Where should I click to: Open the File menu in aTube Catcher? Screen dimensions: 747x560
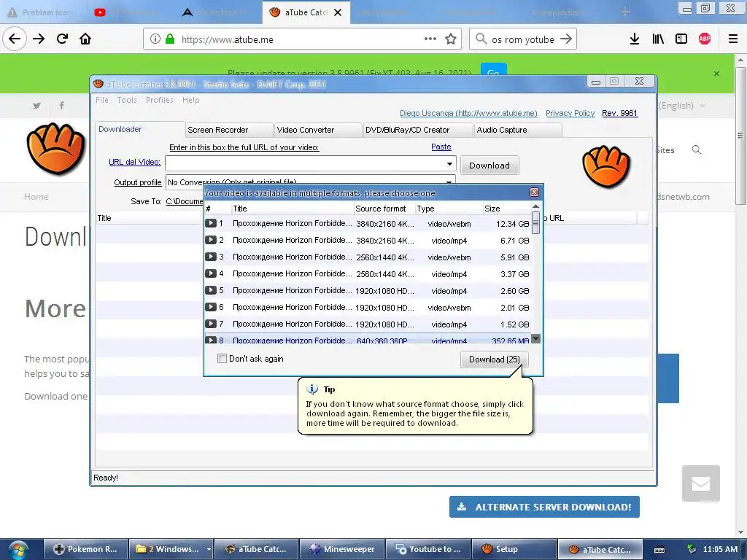(102, 100)
